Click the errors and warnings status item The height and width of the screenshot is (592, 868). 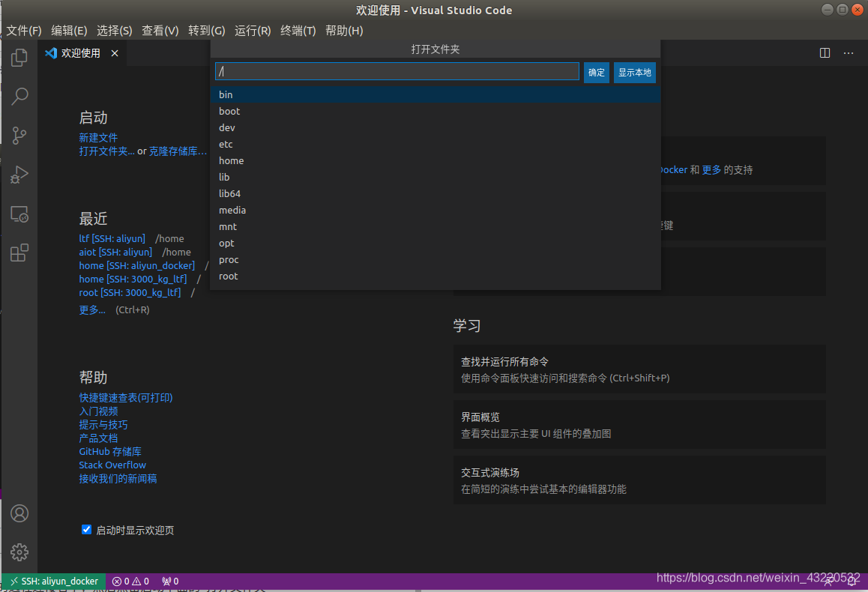coord(130,581)
